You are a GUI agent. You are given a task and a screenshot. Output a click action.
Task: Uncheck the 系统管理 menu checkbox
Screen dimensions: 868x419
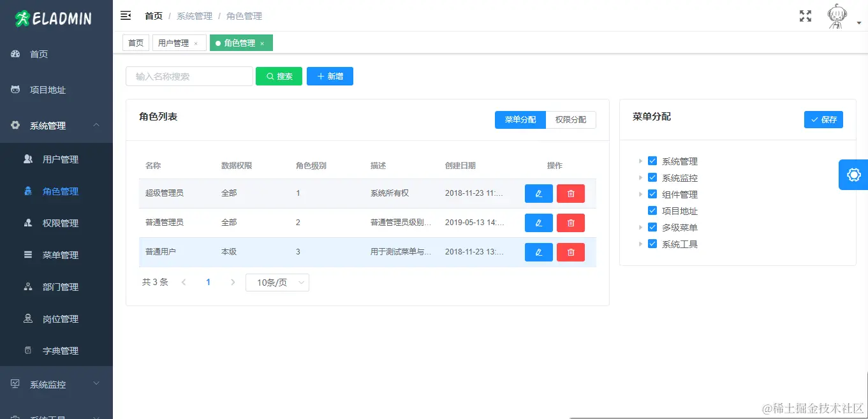(652, 161)
